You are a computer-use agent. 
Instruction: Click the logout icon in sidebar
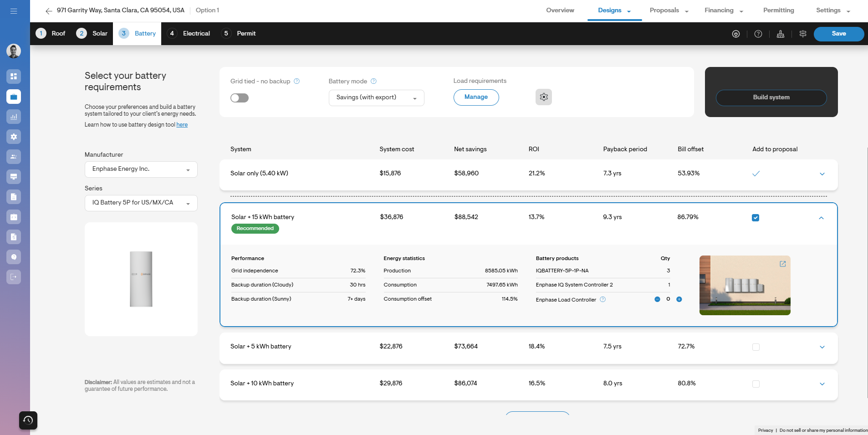point(14,277)
